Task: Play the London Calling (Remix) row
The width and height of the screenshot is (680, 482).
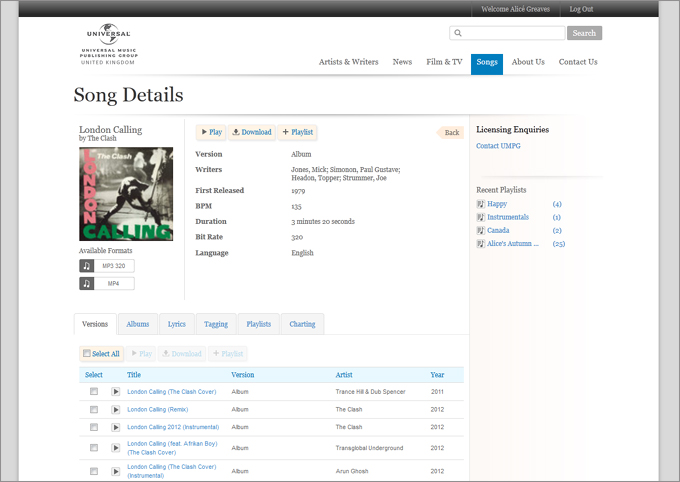Action: [115, 410]
